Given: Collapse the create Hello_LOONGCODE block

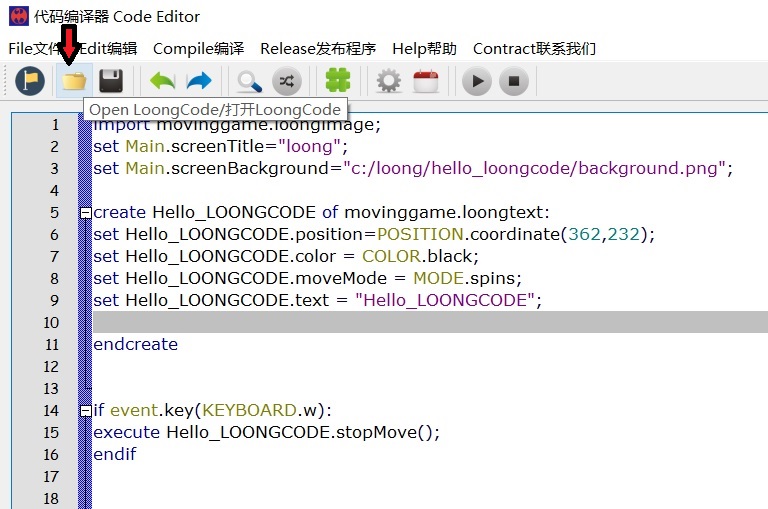Looking at the screenshot, I should (x=85, y=213).
